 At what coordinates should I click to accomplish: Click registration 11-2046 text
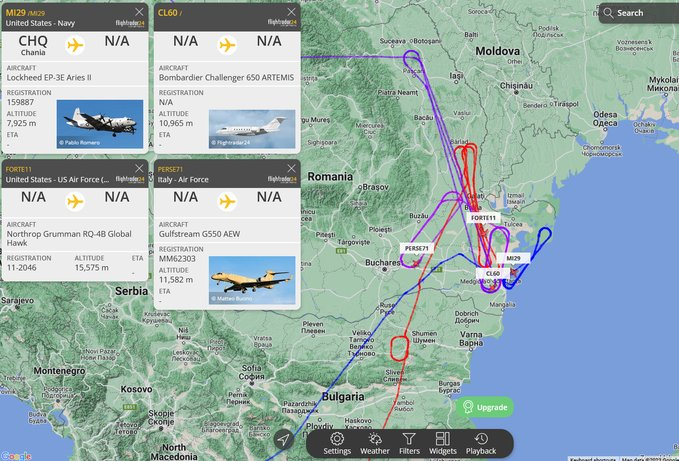click(x=22, y=268)
